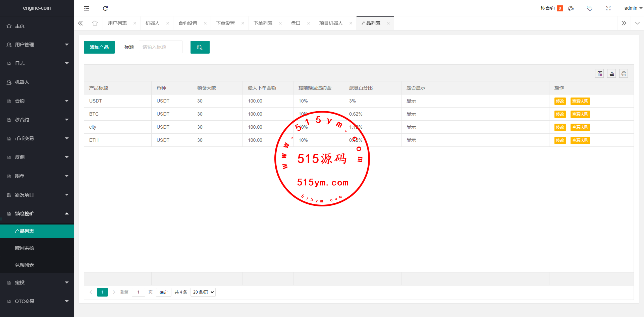Viewport: 644px width, 317px height.
Task: Open the 20 条/页 page size dropdown
Action: (203, 292)
